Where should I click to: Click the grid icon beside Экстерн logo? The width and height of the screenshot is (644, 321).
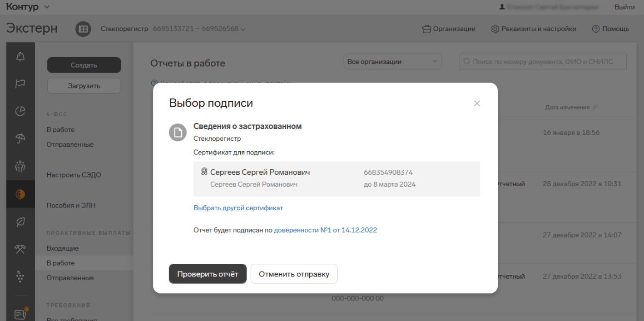coord(83,29)
